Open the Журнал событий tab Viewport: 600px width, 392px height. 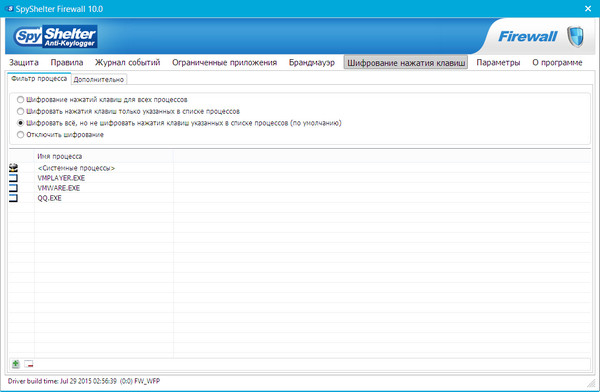tap(127, 62)
